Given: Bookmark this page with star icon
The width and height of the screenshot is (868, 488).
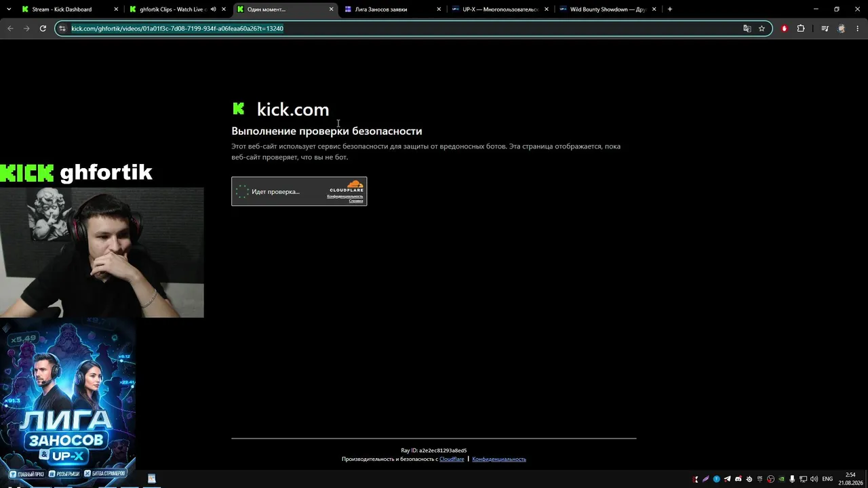Looking at the screenshot, I should coord(762,28).
